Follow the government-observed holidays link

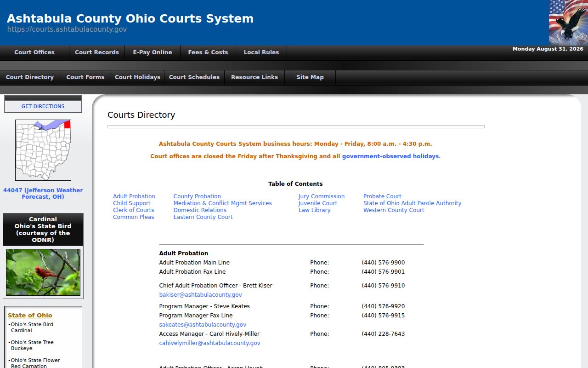pyautogui.click(x=390, y=156)
